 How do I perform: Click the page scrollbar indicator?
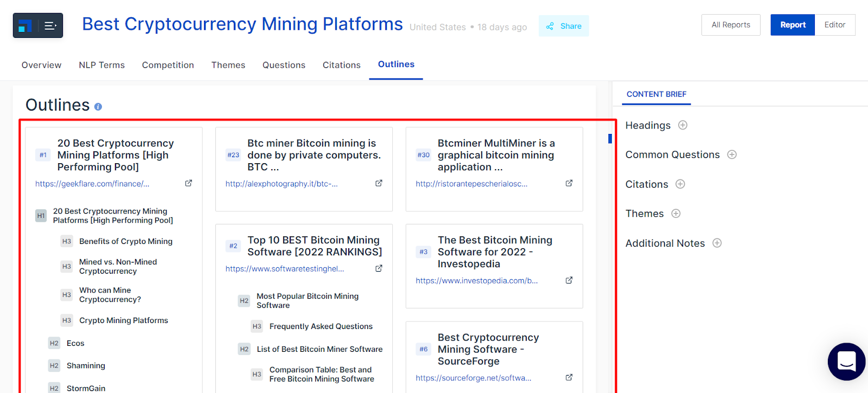[x=610, y=139]
